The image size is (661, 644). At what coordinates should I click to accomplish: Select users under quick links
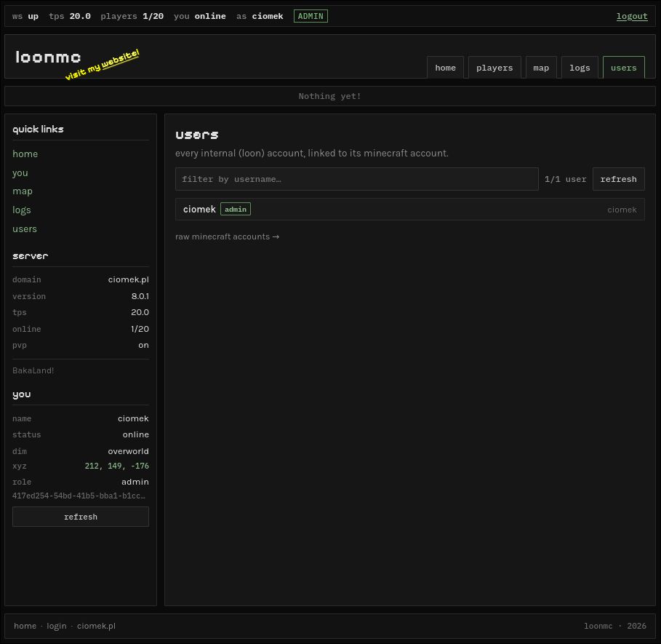pyautogui.click(x=25, y=229)
